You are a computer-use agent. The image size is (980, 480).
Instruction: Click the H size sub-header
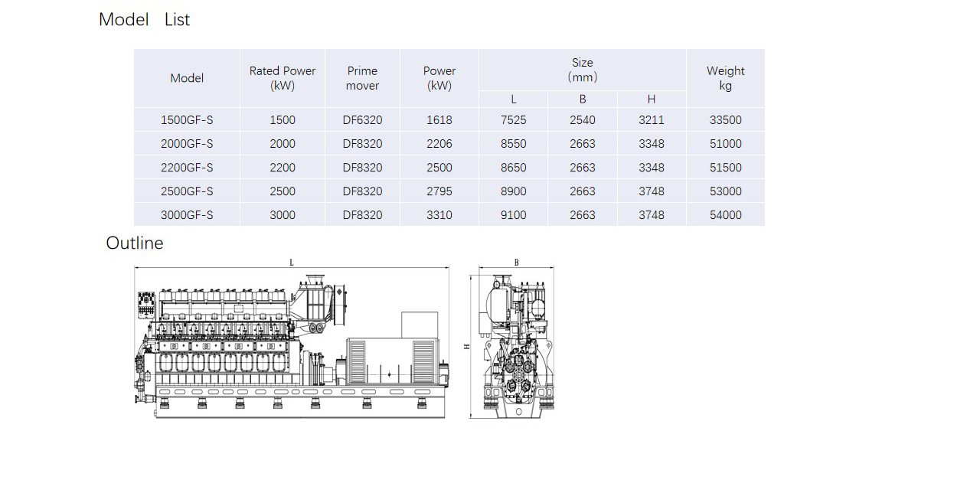tap(652, 99)
